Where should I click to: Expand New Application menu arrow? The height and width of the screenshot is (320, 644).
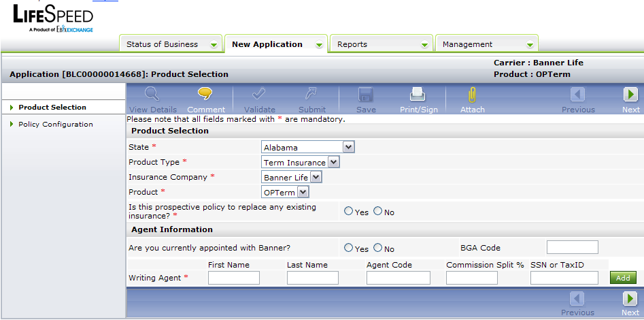click(319, 45)
